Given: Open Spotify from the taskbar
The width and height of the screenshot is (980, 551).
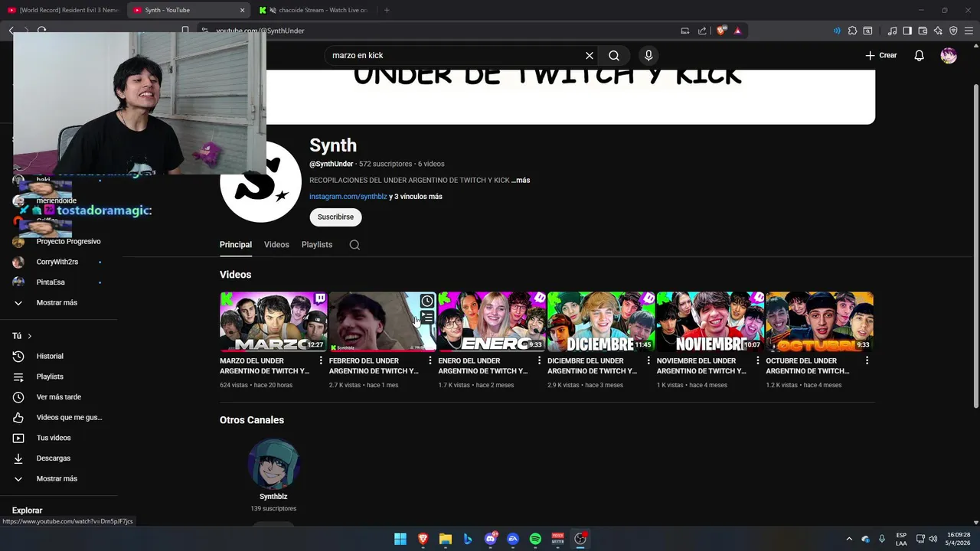Looking at the screenshot, I should (535, 539).
